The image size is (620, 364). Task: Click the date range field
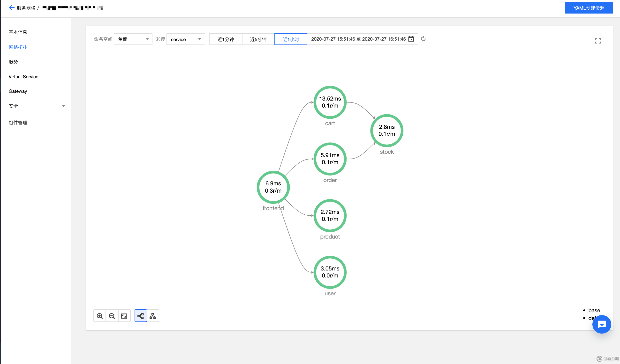363,39
